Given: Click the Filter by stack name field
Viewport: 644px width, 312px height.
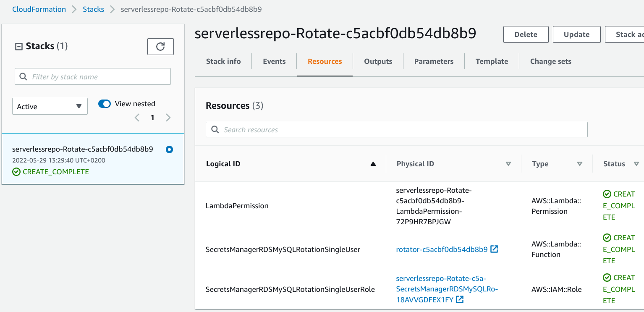Looking at the screenshot, I should 93,76.
